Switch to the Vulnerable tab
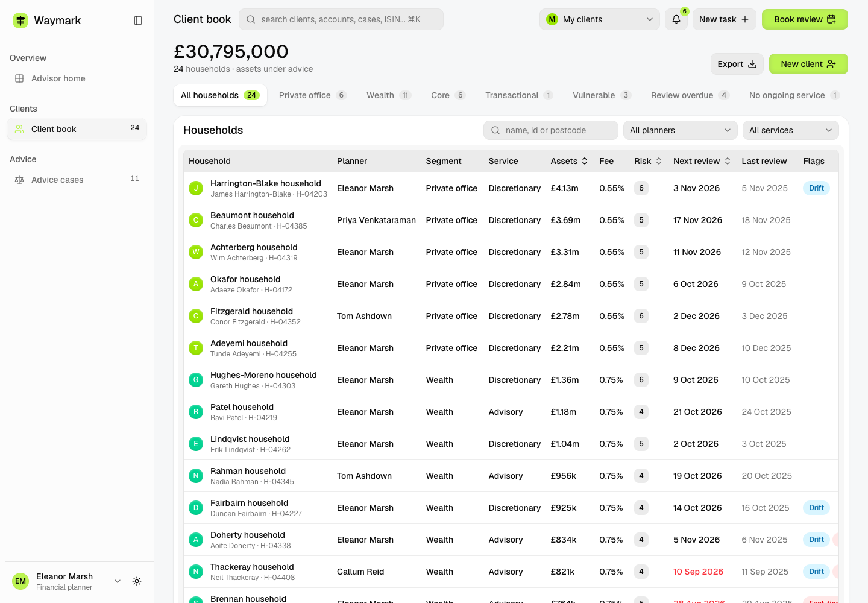This screenshot has height=603, width=868. (602, 95)
